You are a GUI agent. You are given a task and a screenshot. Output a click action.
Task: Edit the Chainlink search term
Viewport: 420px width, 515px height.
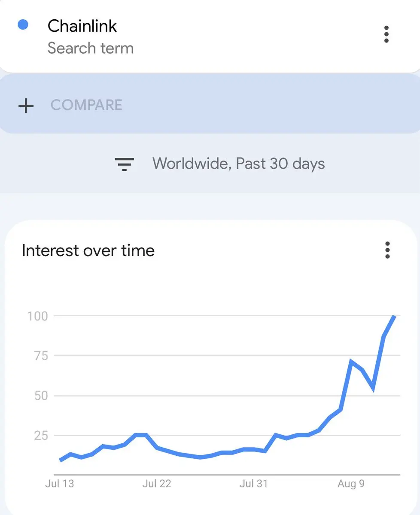pos(82,26)
